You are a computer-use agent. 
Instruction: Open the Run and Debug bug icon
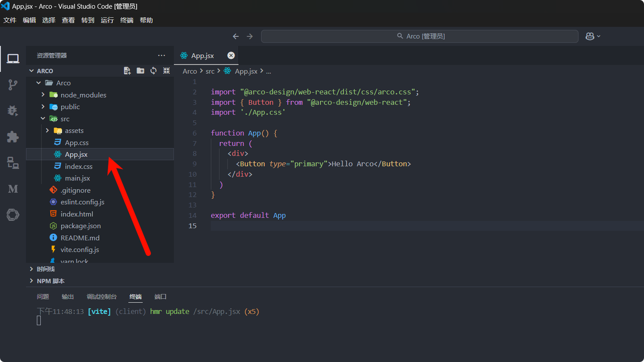pos(13,111)
